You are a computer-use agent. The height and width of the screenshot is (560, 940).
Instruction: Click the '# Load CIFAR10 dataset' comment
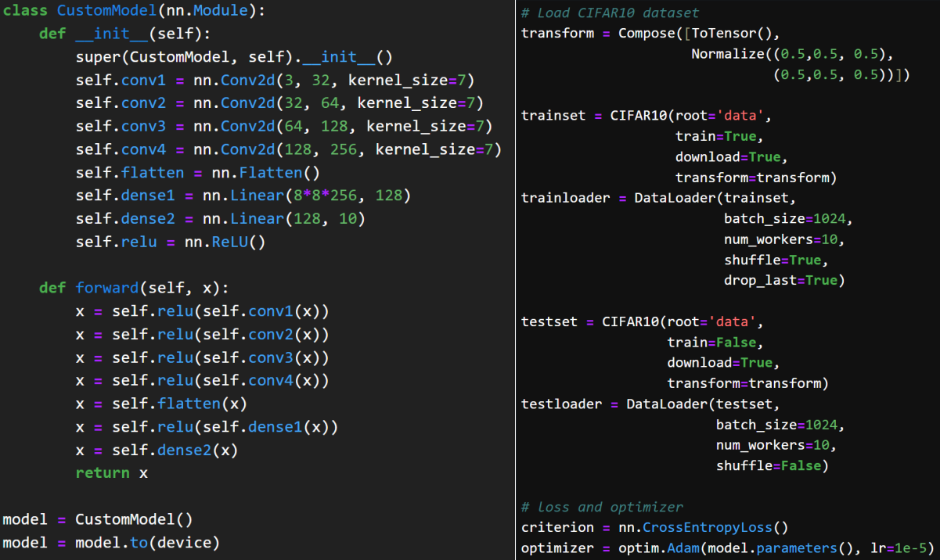(x=610, y=13)
